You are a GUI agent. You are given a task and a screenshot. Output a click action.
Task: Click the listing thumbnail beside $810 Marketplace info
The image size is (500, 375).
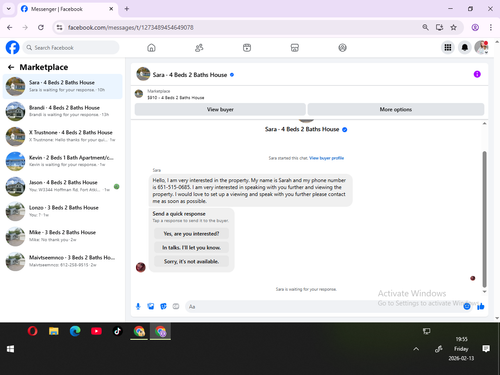coord(139,94)
